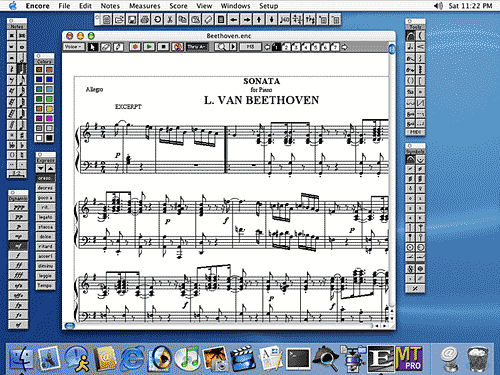Open the View menu
The width and height of the screenshot is (500, 375).
coord(204,6)
